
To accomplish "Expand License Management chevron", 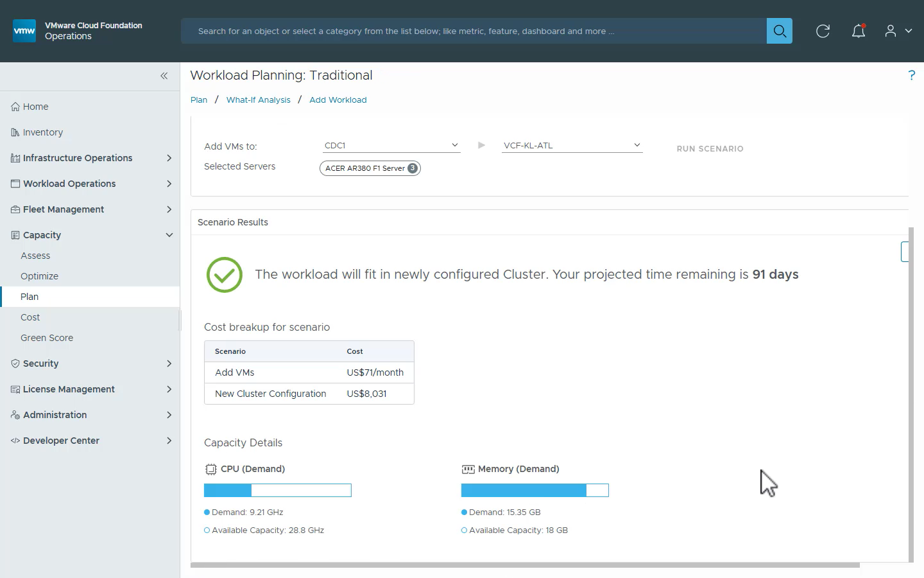I will click(169, 389).
